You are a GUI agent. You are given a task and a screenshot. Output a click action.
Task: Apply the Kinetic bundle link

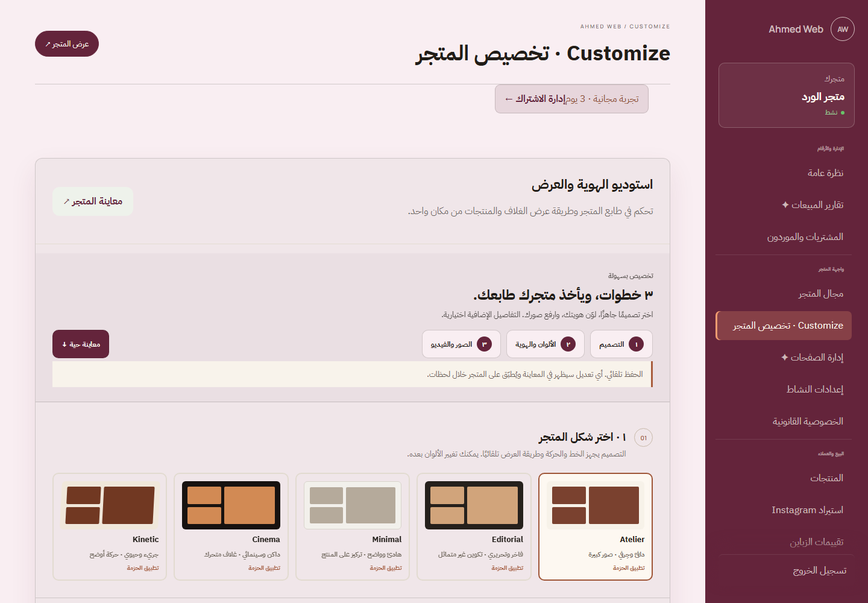[x=143, y=568]
